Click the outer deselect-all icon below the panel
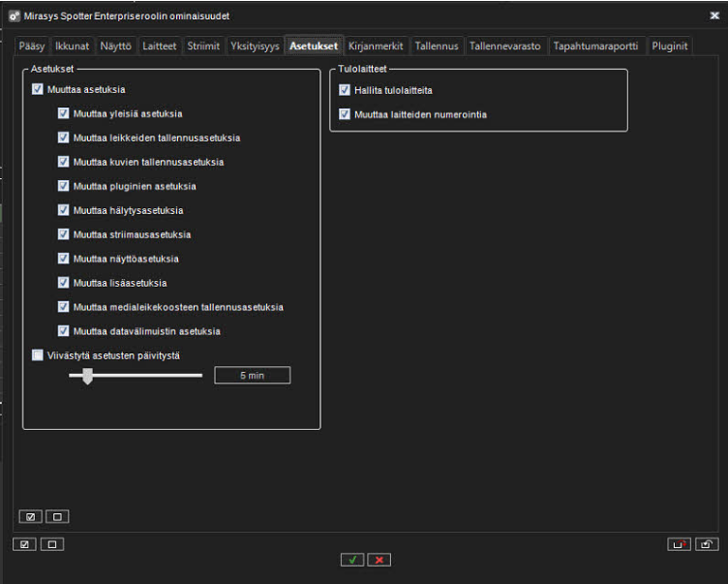 pyautogui.click(x=50, y=544)
